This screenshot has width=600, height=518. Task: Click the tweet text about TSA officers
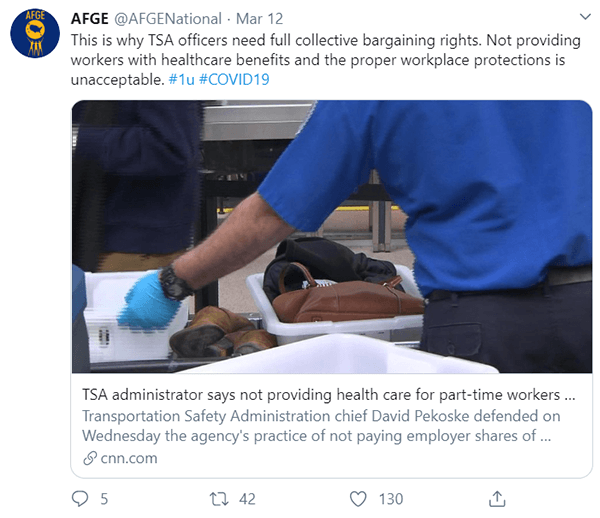point(326,60)
